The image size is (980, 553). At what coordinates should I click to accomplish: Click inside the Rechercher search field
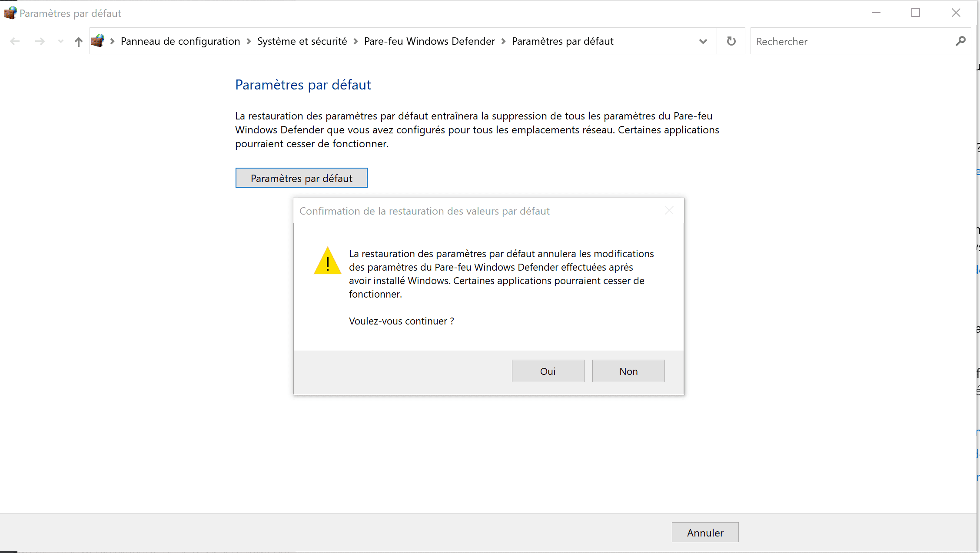(x=847, y=41)
